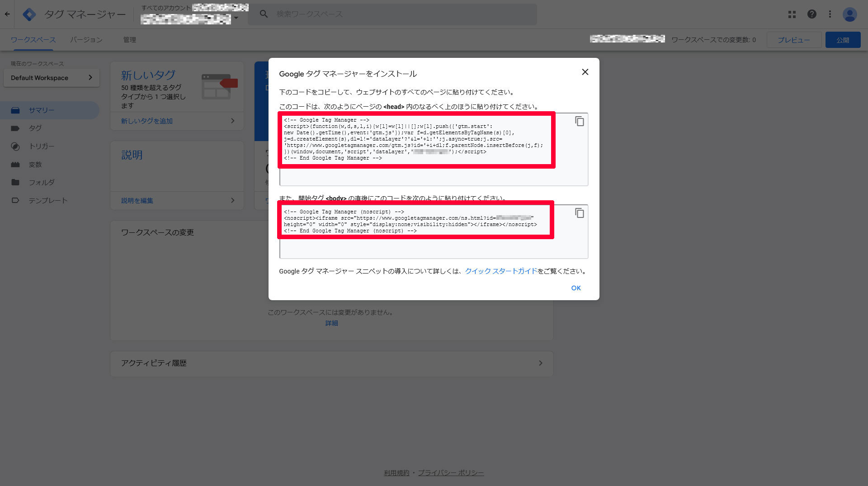Open the クイック スタートガイド link
This screenshot has height=486, width=868.
coord(501,271)
